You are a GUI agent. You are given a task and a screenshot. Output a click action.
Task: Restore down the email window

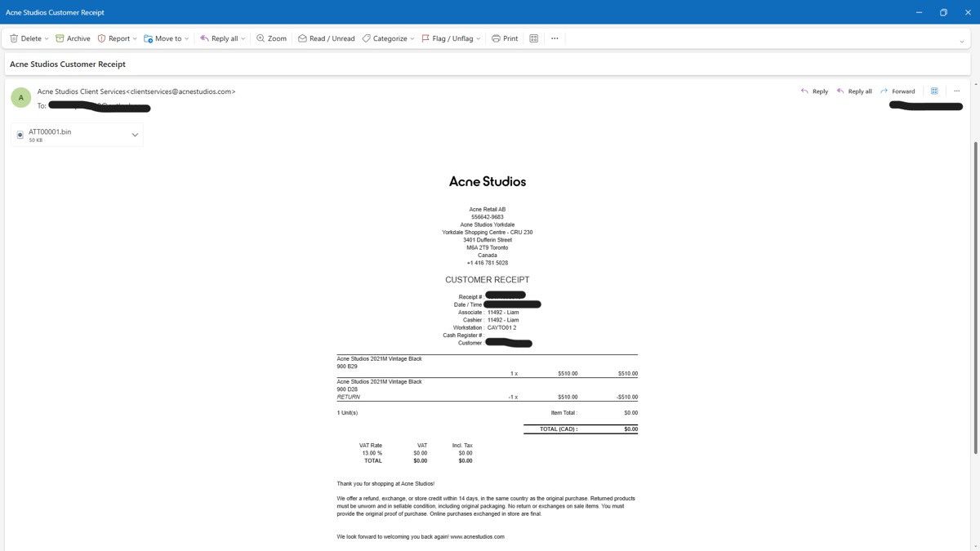point(943,12)
